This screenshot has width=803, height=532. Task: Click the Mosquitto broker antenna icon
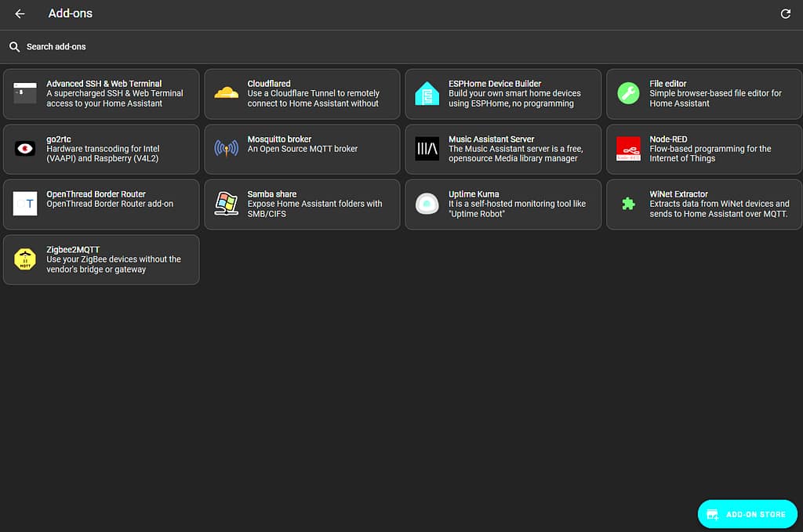click(226, 148)
